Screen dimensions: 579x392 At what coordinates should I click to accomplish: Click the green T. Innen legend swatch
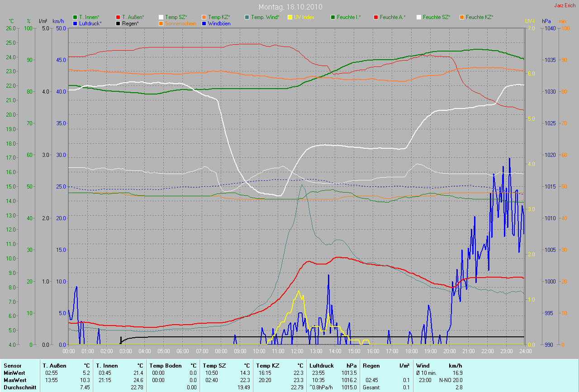click(x=75, y=17)
